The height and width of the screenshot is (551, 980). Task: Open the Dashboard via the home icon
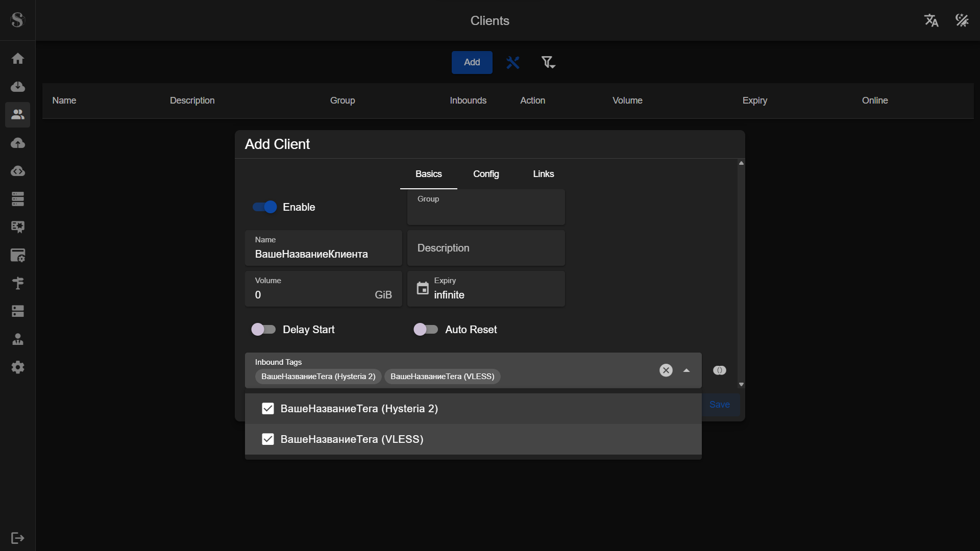coord(18,59)
